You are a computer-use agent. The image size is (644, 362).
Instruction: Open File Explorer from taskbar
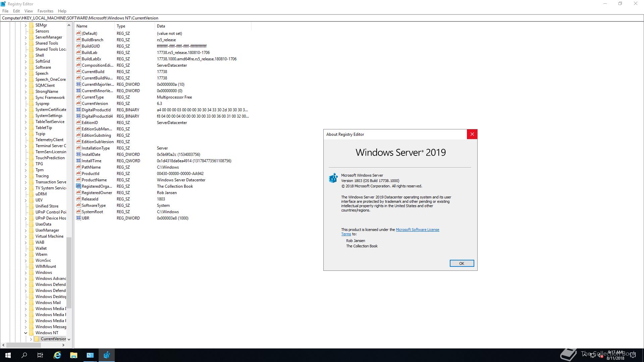(74, 355)
